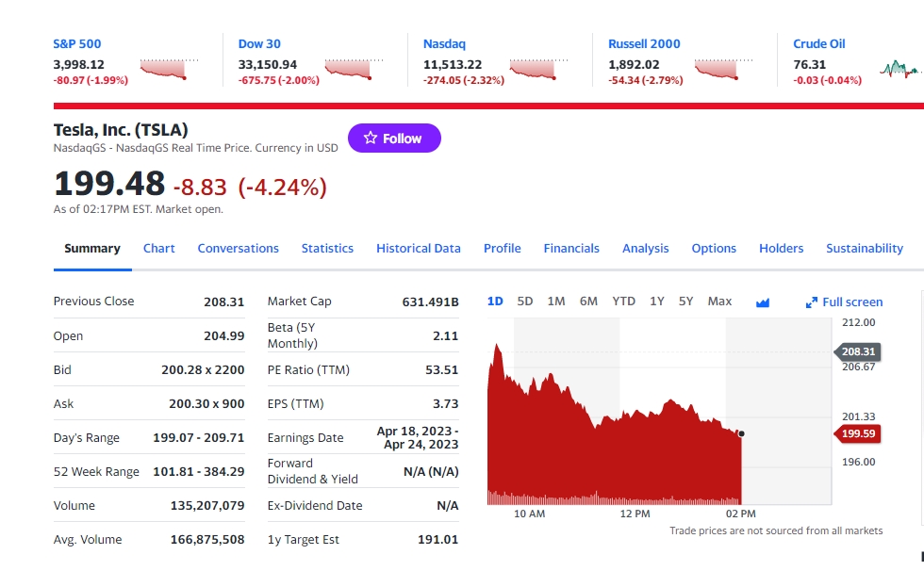
Task: Open the Russell 2000 index link
Action: click(644, 44)
